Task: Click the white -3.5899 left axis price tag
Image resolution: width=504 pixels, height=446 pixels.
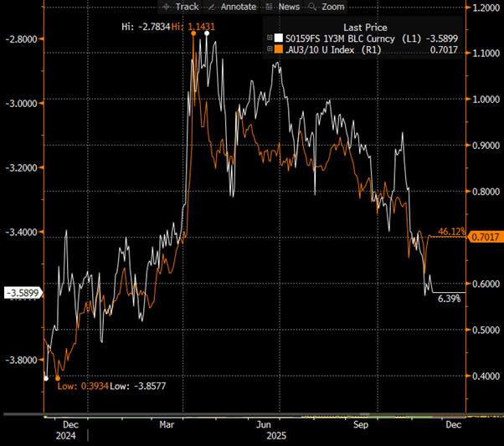Action: click(23, 293)
